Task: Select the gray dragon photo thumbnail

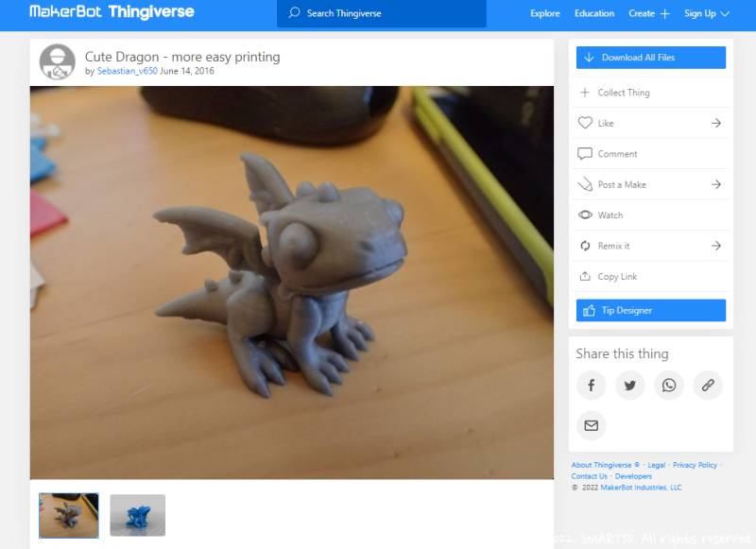Action: 69,515
